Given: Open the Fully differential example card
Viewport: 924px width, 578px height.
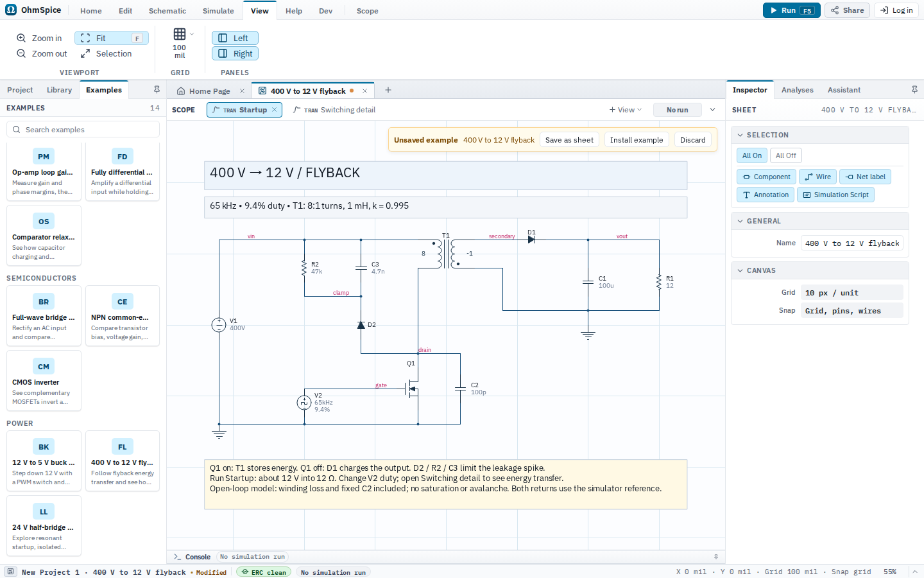Looking at the screenshot, I should point(123,170).
